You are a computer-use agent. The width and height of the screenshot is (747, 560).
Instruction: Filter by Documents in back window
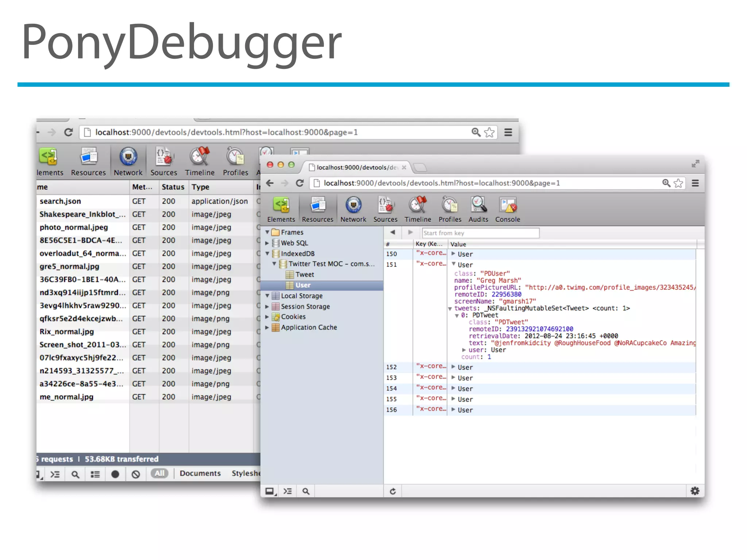pos(200,473)
